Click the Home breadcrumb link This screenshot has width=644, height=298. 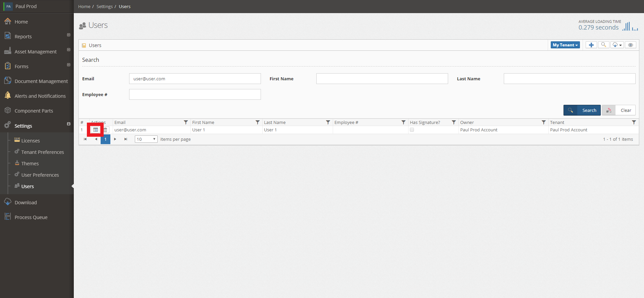pyautogui.click(x=84, y=6)
